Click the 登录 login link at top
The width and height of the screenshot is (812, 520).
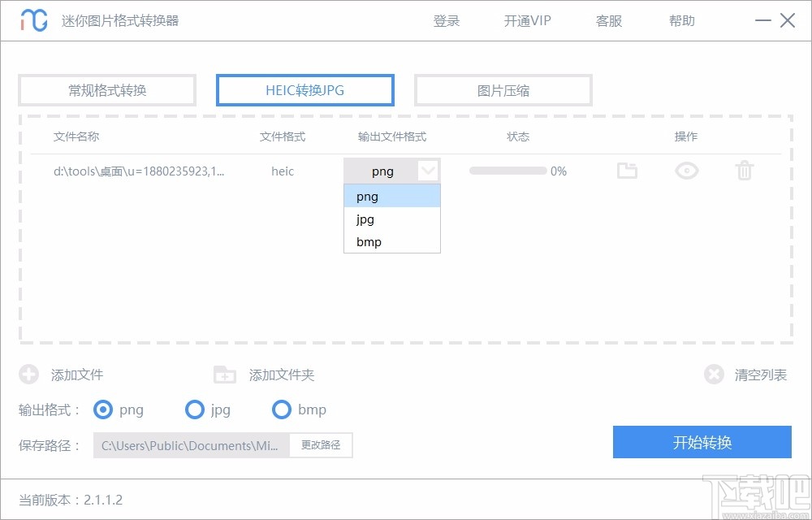447,21
